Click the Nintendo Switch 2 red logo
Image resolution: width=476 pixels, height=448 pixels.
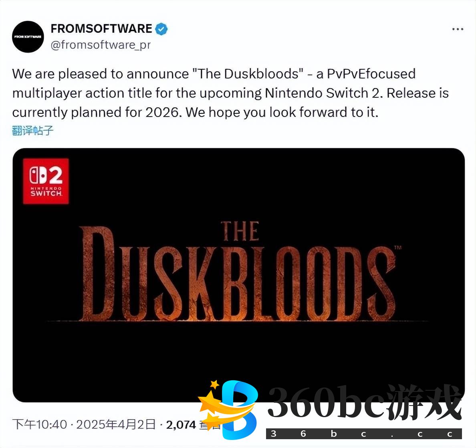point(46,181)
